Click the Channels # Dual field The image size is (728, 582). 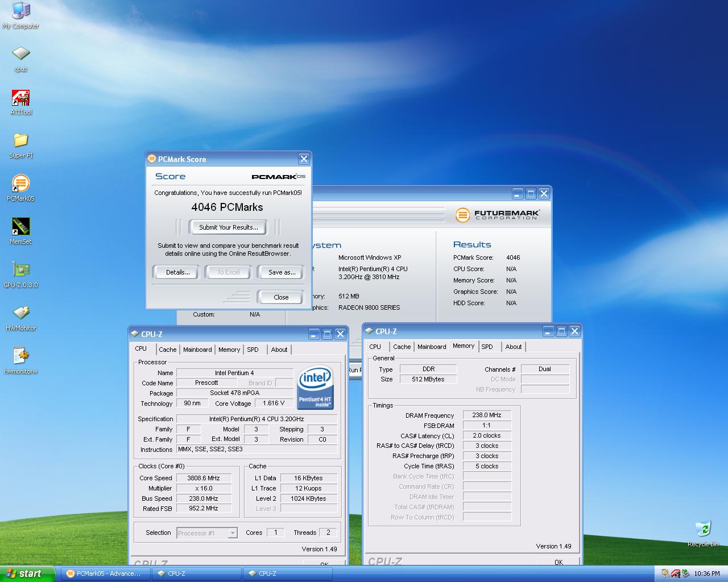tap(545, 369)
